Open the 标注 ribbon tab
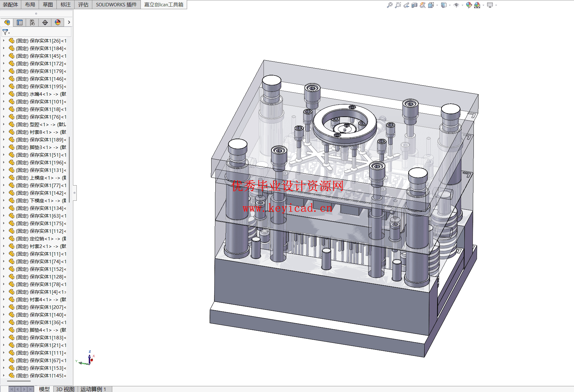The width and height of the screenshot is (574, 392). [66, 4]
